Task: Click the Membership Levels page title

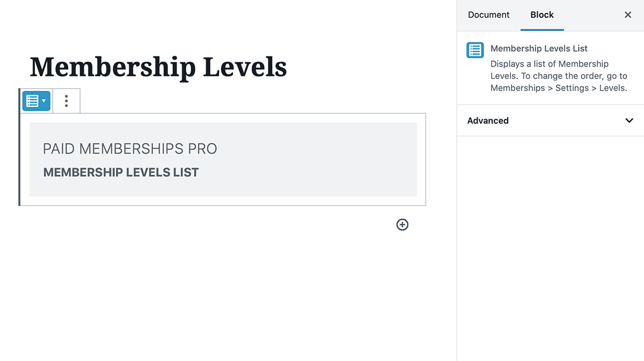Action: tap(158, 67)
